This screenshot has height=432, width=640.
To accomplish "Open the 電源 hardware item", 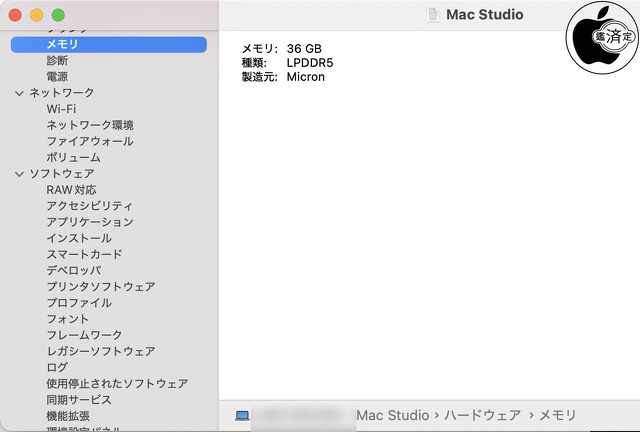I will 57,77.
